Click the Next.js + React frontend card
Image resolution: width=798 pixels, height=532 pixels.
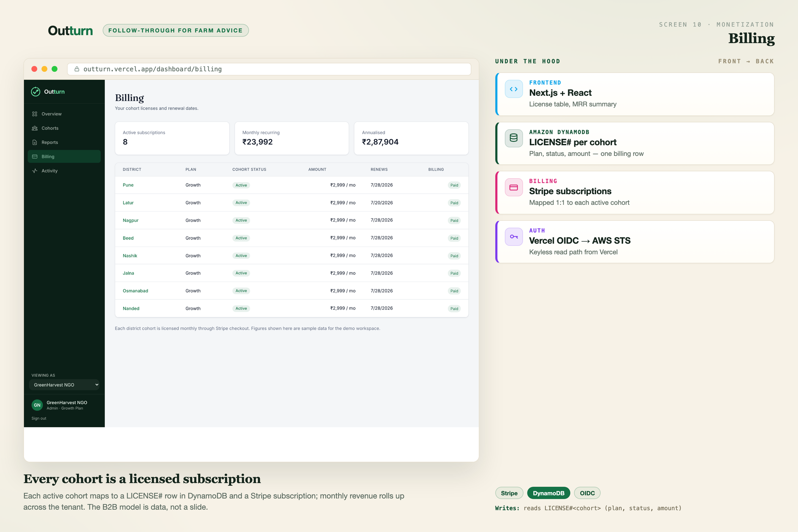click(635, 94)
